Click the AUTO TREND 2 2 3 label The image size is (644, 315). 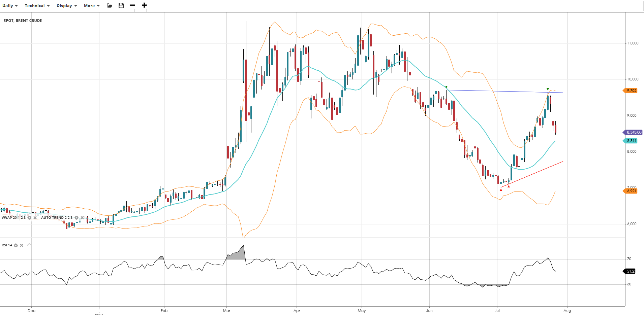coord(57,218)
